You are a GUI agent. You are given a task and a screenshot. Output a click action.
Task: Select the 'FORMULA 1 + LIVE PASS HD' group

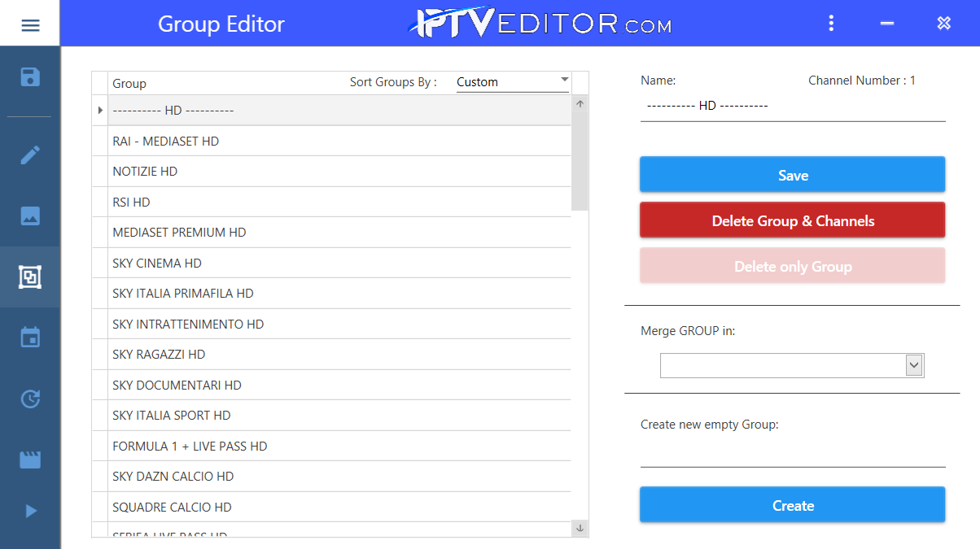pyautogui.click(x=339, y=446)
